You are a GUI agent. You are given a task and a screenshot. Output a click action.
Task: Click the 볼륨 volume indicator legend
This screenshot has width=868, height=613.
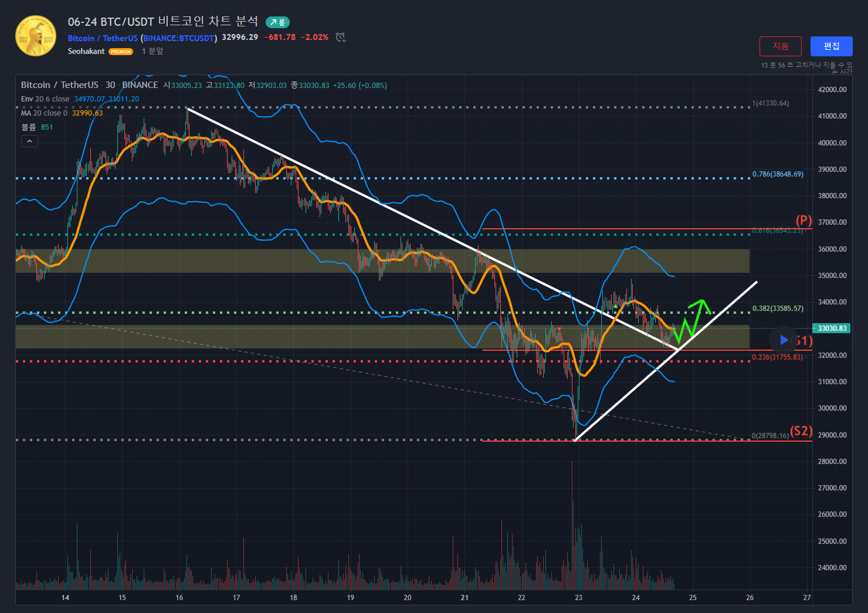[x=29, y=127]
